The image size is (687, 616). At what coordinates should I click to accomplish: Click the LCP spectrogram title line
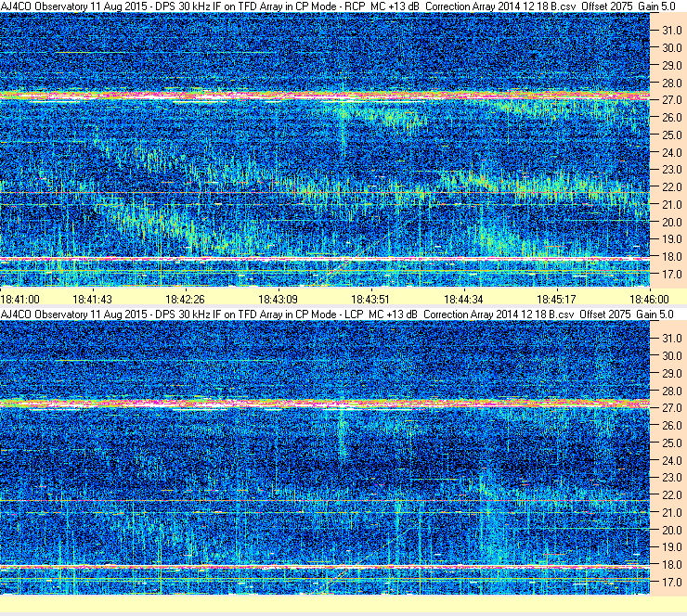click(x=337, y=314)
